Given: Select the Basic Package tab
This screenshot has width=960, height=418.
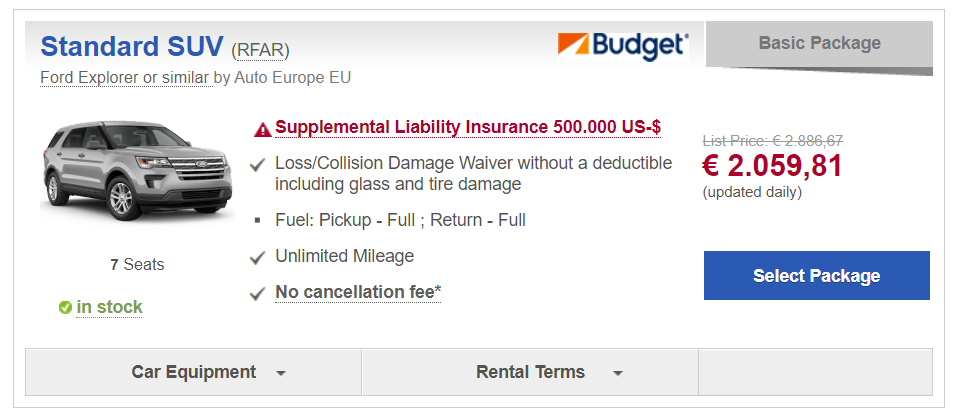Looking at the screenshot, I should 819,44.
